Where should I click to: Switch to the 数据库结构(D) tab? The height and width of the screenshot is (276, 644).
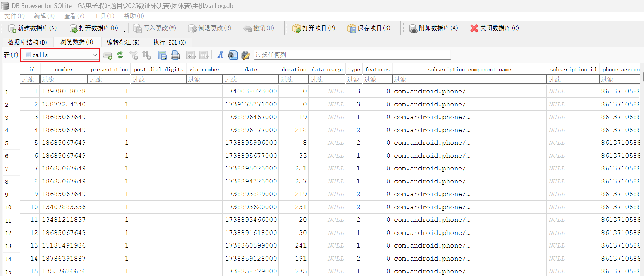[x=27, y=43]
